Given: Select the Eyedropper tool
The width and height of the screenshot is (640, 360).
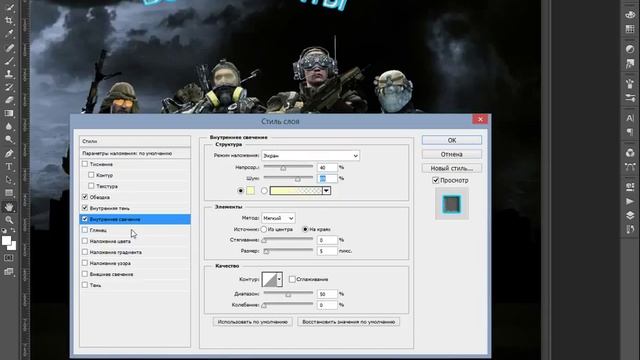Looking at the screenshot, I should tap(9, 33).
